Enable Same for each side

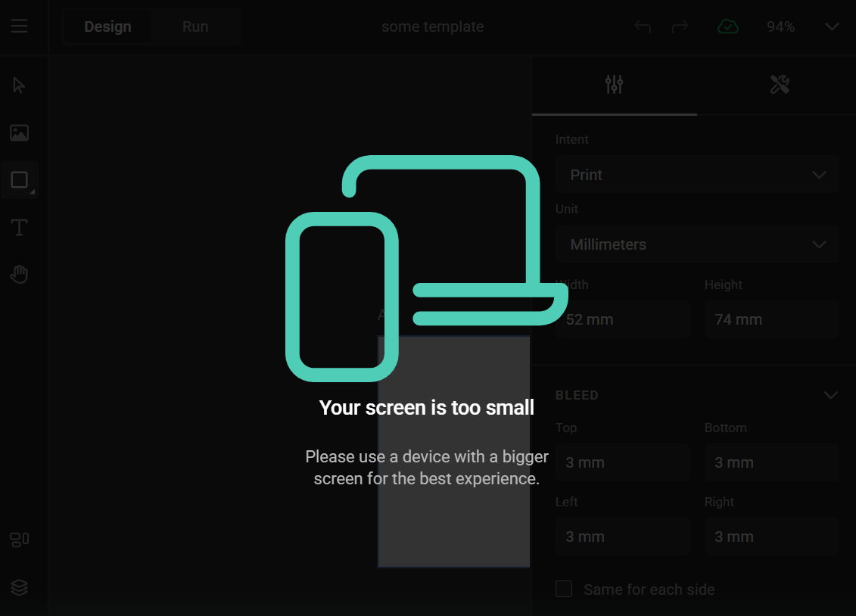pyautogui.click(x=564, y=589)
